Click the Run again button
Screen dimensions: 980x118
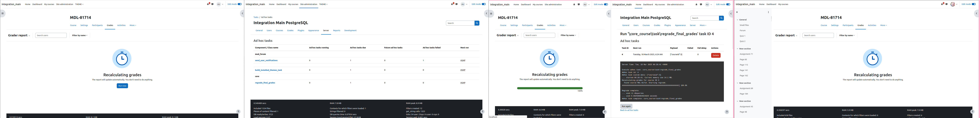click(626, 106)
